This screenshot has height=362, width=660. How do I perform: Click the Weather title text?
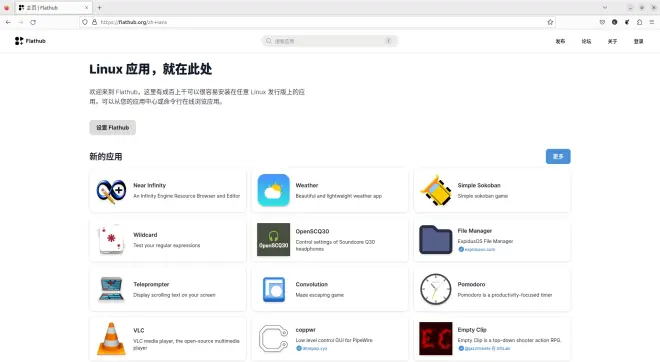(307, 185)
